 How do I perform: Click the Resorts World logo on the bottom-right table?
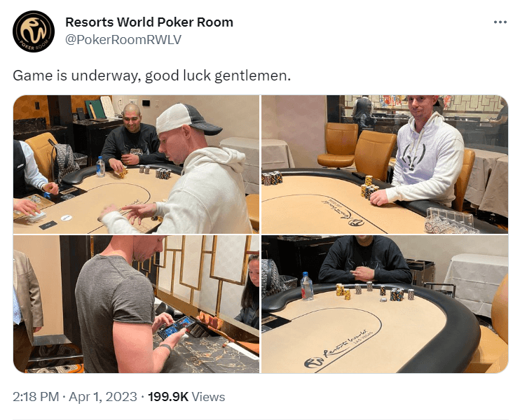pos(314,363)
